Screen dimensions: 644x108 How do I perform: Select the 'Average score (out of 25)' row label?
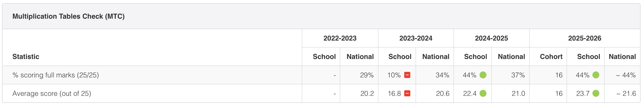[52, 93]
